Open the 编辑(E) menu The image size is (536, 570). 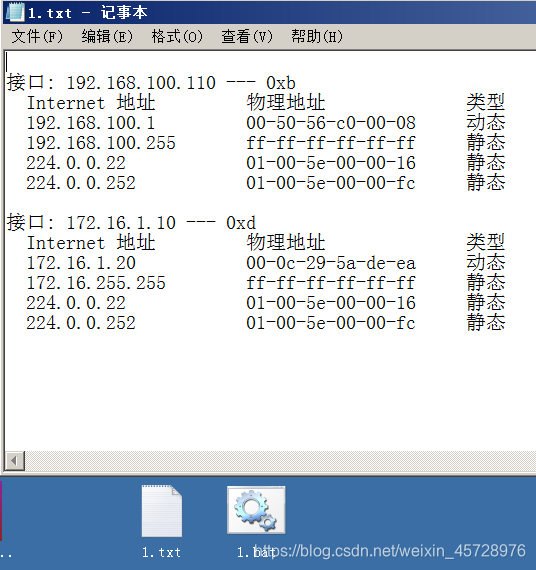(x=107, y=36)
